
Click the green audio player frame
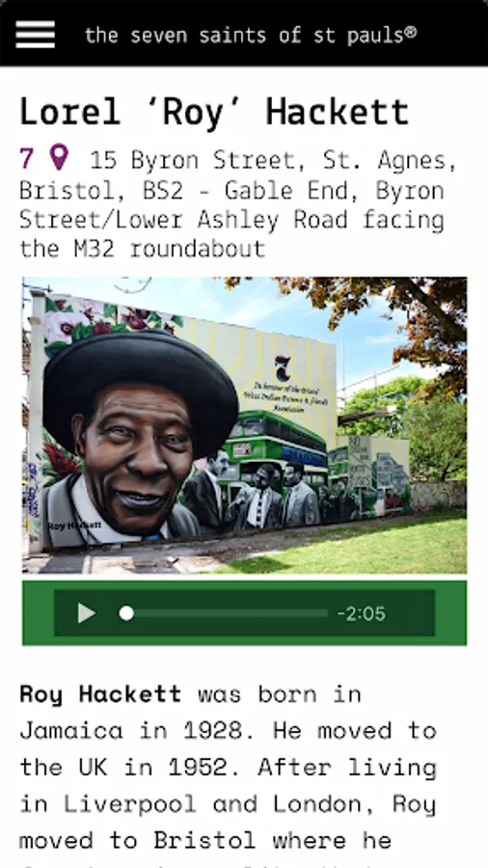coord(245,612)
